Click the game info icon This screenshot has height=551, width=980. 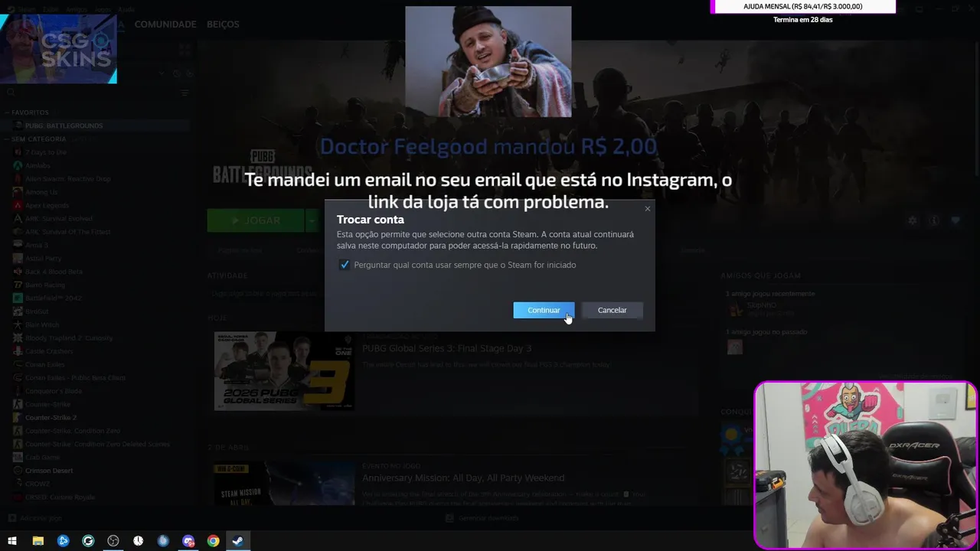point(933,220)
